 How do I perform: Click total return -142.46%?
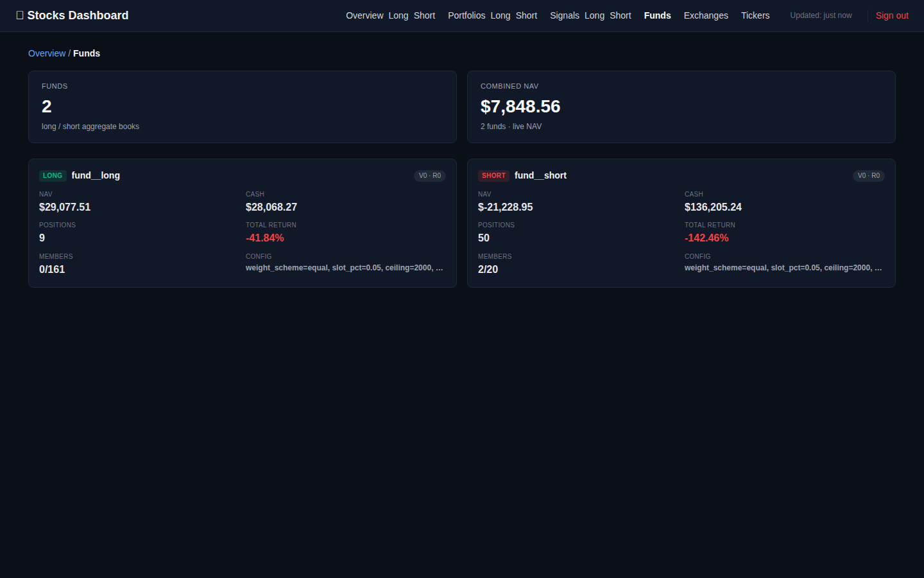coord(706,238)
